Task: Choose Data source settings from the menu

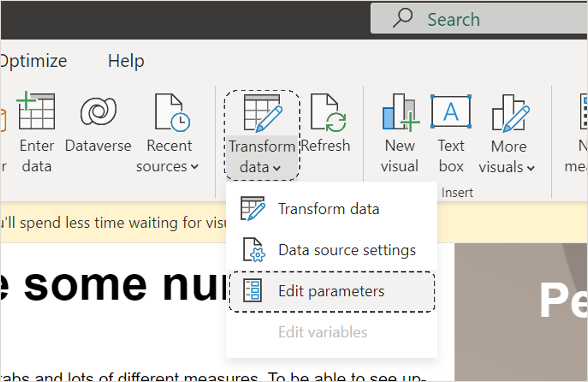Action: click(347, 250)
